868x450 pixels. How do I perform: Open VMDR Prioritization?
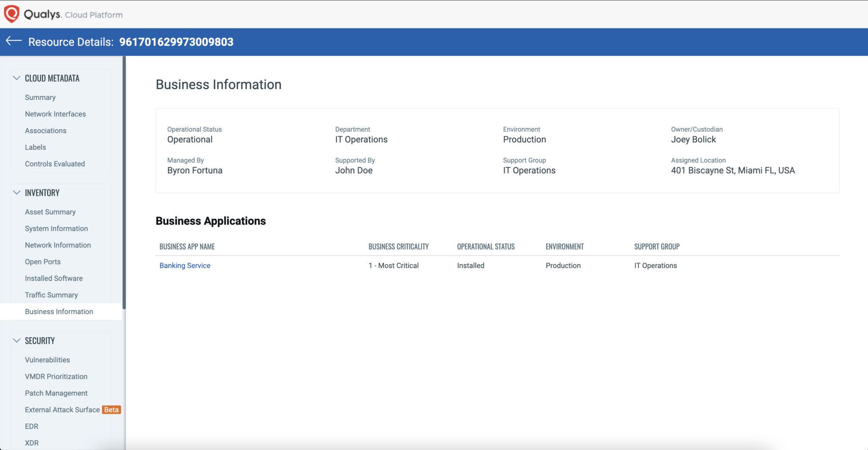(56, 376)
